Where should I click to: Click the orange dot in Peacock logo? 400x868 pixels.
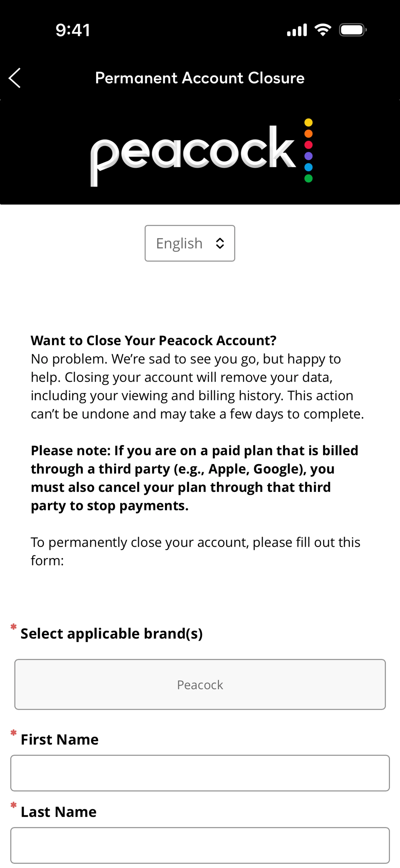pyautogui.click(x=308, y=134)
